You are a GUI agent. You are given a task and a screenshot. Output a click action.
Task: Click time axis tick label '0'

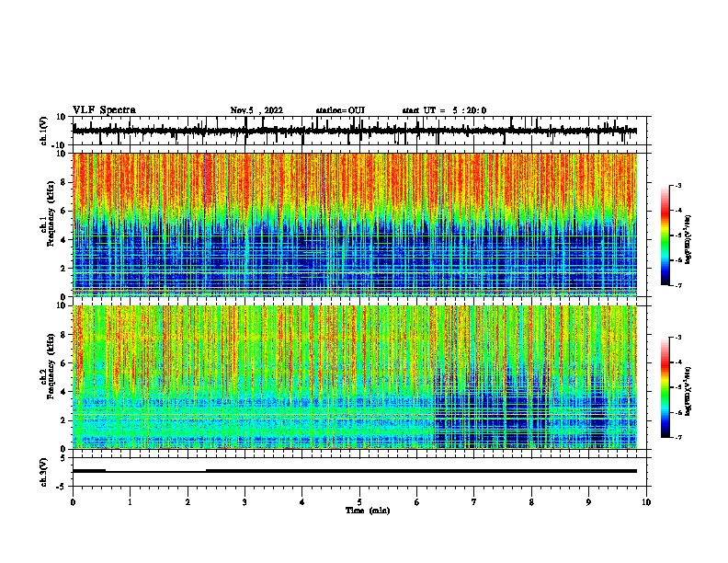point(73,502)
